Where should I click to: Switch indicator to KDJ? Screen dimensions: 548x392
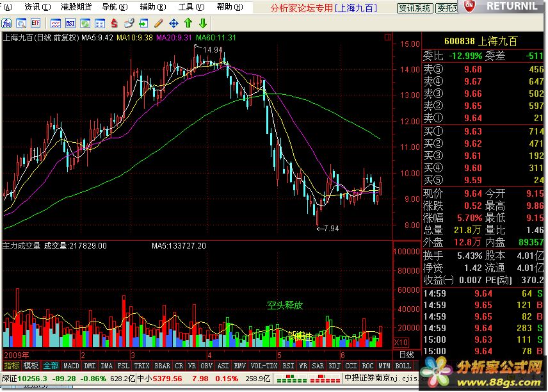tap(334, 366)
